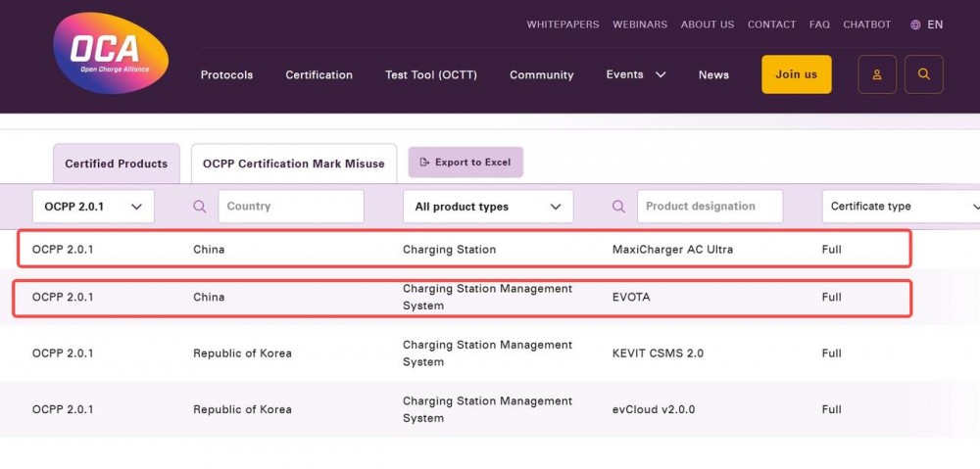This screenshot has height=469, width=980.
Task: Select the Certified Products tab
Action: (x=117, y=164)
